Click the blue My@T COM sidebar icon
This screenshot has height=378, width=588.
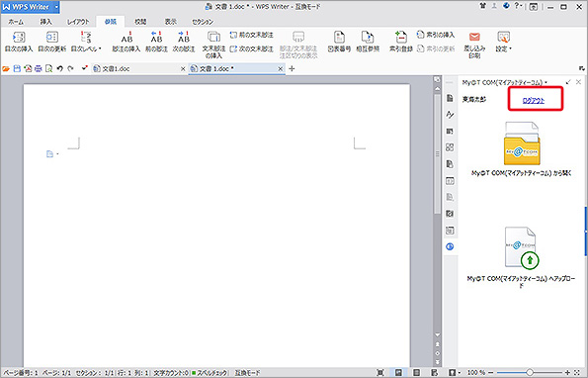coord(450,246)
